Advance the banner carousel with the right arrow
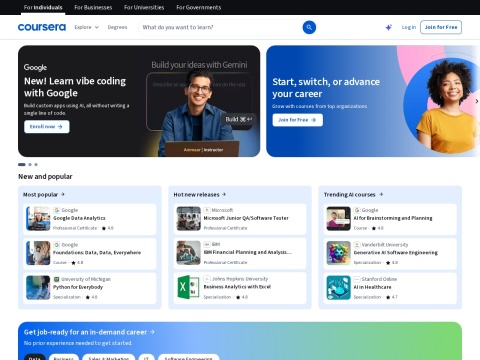Viewport: 480px width, 360px height. (x=477, y=101)
